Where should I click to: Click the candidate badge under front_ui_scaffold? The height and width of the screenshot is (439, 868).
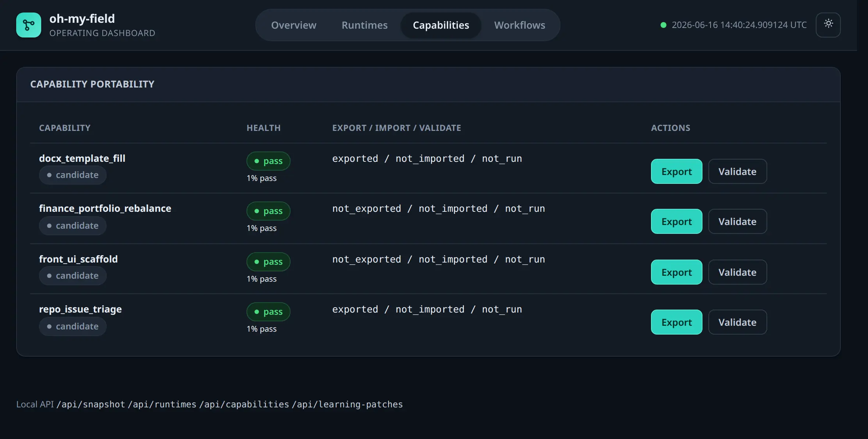pos(73,276)
